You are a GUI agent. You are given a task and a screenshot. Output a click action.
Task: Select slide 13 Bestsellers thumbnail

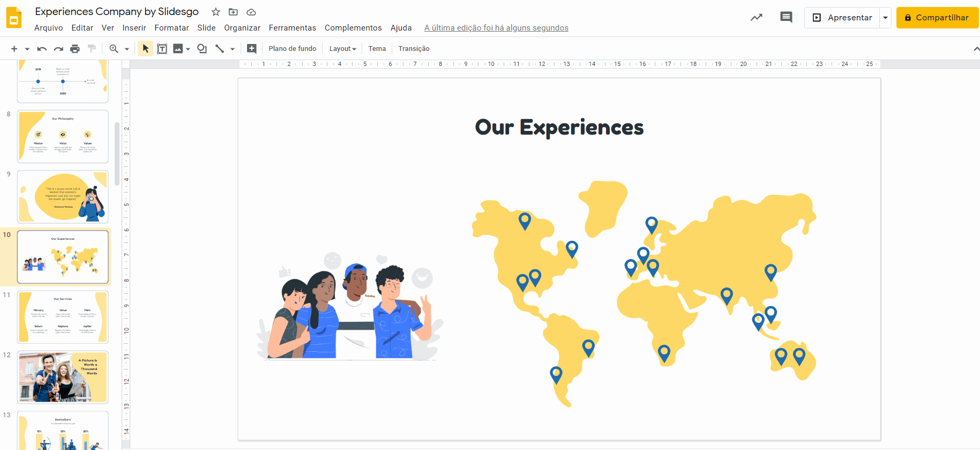(x=63, y=431)
